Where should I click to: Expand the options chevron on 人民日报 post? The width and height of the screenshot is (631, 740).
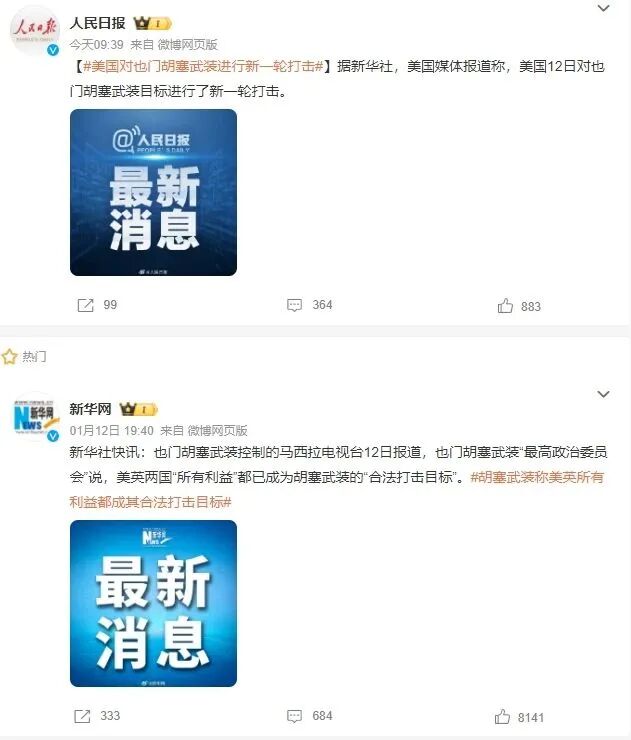(604, 8)
